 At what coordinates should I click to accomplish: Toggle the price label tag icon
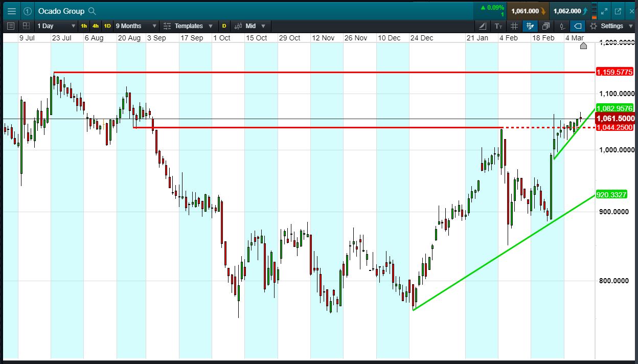(578, 26)
